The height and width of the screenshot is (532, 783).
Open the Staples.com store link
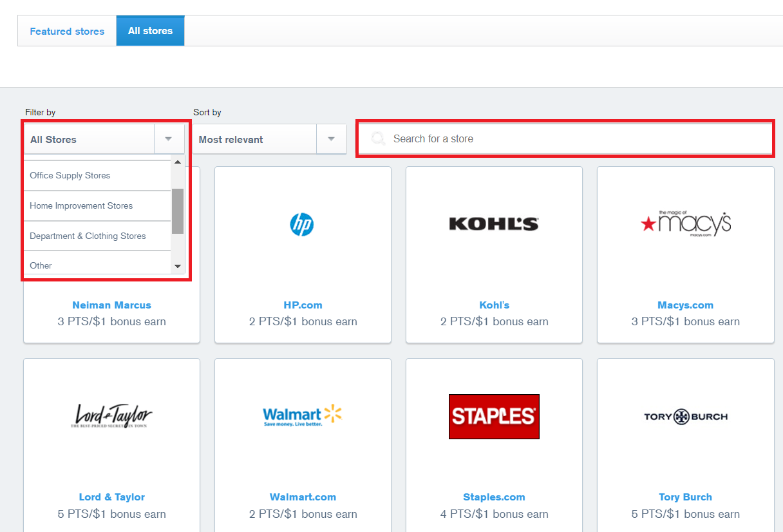(x=495, y=497)
